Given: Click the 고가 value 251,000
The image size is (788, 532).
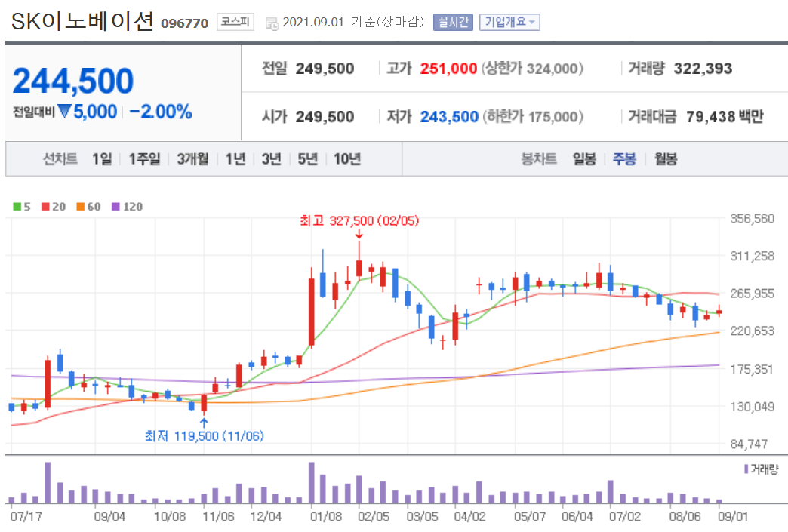Looking at the screenshot, I should pyautogui.click(x=448, y=69).
